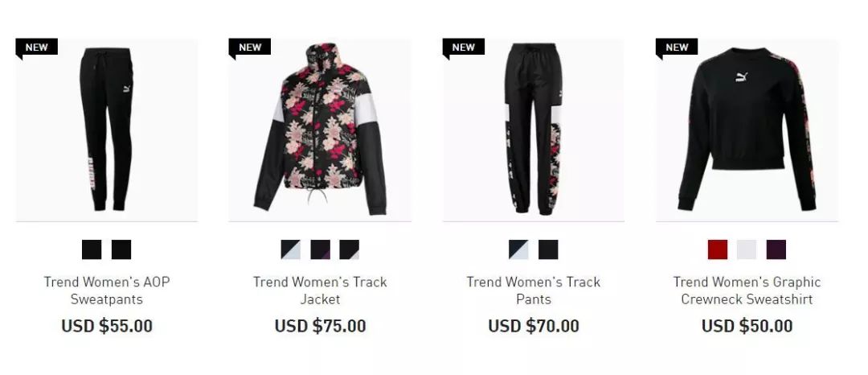The image size is (868, 375).
Task: Open Trend Women's Track Jacket title link
Action: click(320, 291)
